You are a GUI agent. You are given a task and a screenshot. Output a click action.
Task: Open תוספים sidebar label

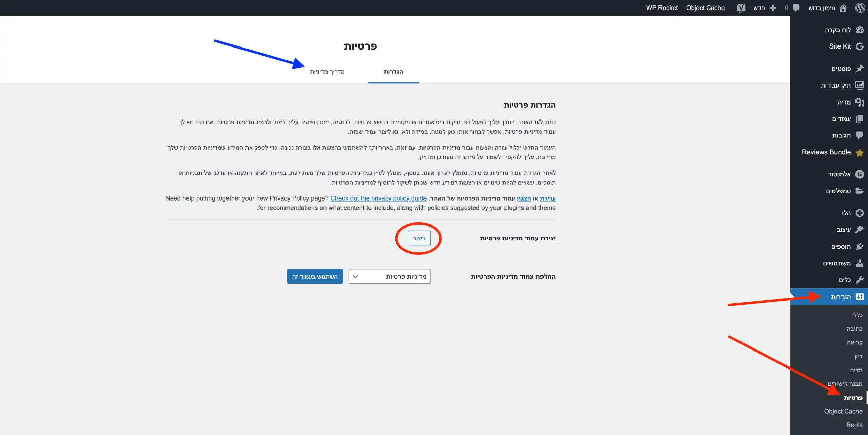pyautogui.click(x=841, y=247)
